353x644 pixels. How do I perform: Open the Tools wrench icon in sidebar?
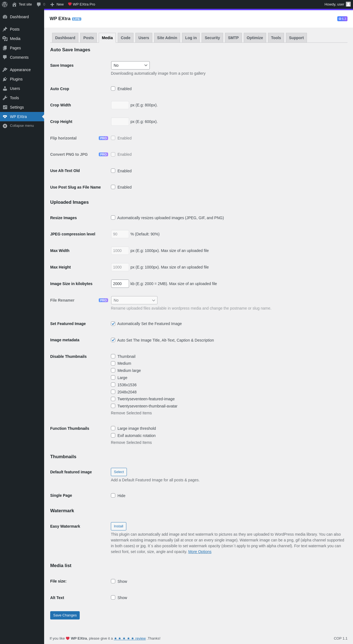pos(5,98)
